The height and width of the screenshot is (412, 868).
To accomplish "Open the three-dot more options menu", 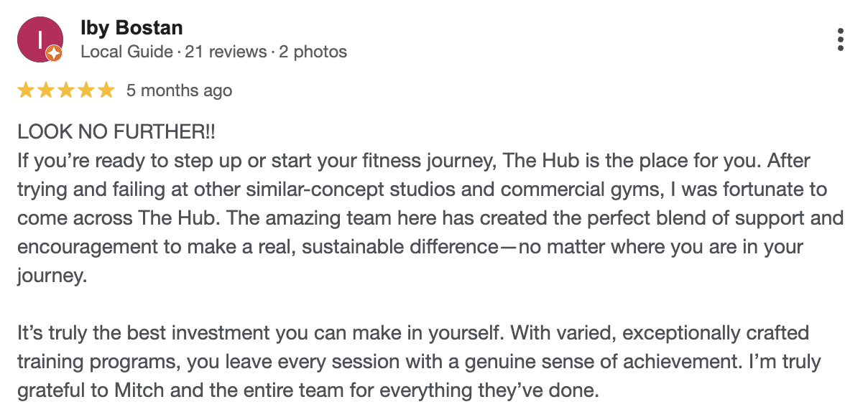I will point(840,39).
